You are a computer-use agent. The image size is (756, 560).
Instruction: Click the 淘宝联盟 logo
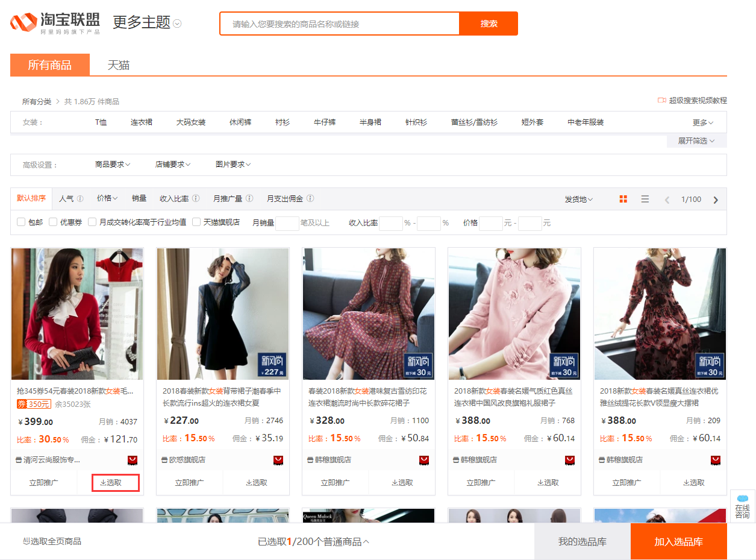pos(55,23)
